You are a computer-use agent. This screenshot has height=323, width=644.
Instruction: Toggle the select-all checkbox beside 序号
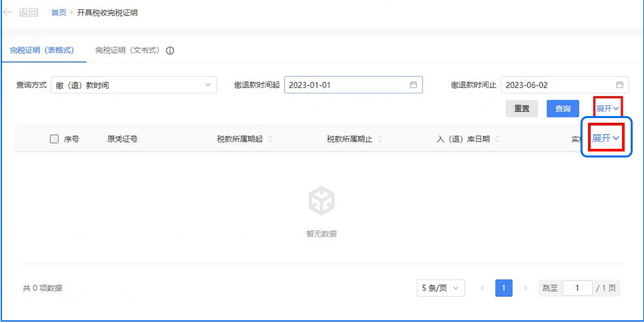54,139
